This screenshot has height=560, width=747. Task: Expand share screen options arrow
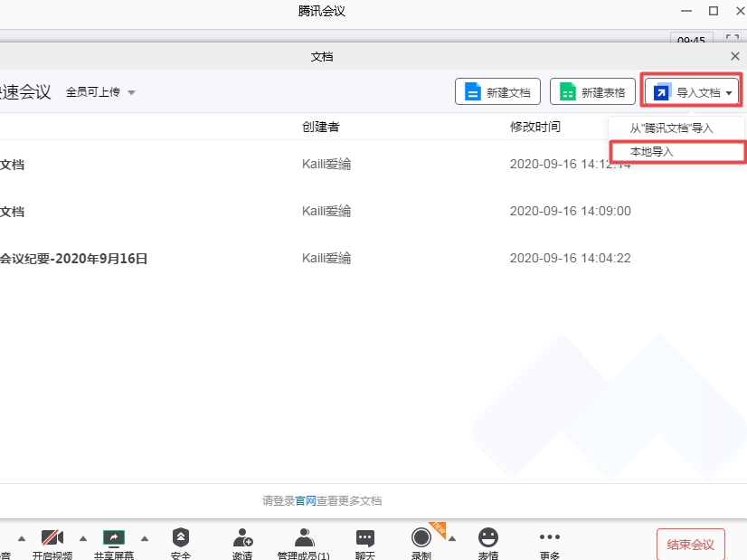pos(145,539)
